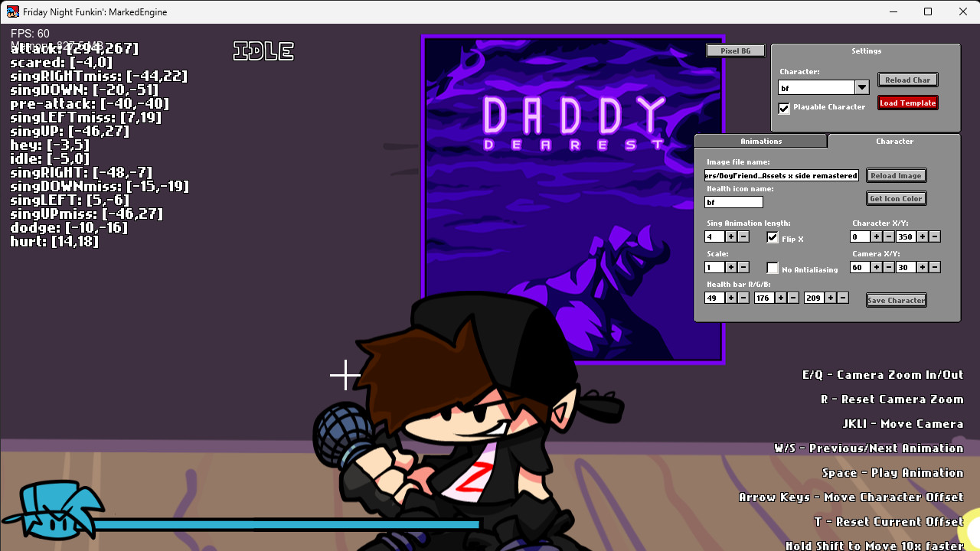Select the Character tab
This screenshot has width=980, height=551.
(x=894, y=142)
